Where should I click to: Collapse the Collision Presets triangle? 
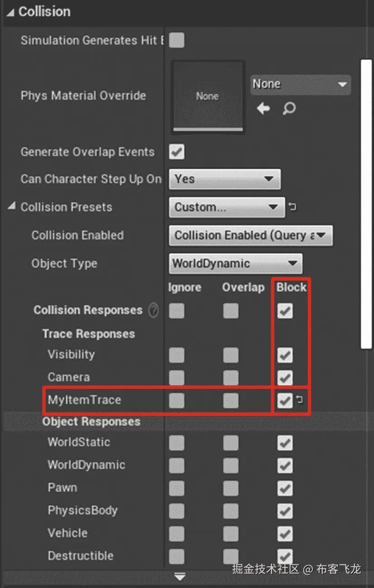coord(11,207)
